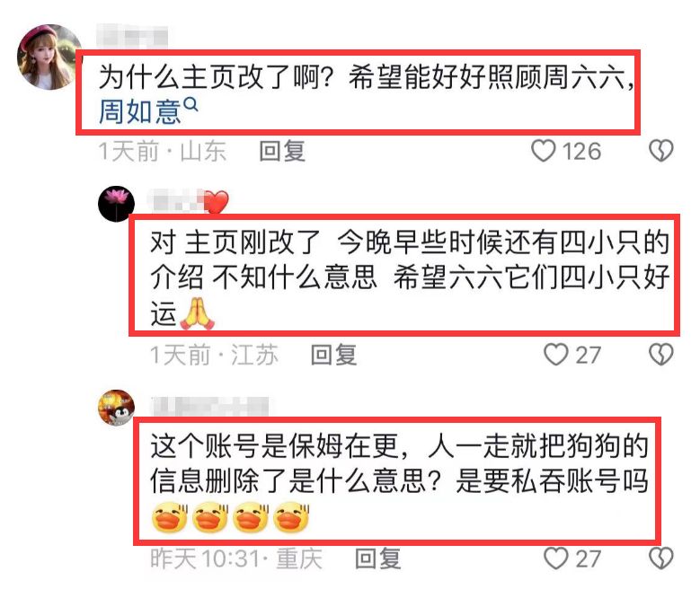Open the 周如意 search link
The width and height of the screenshot is (700, 589).
click(139, 111)
